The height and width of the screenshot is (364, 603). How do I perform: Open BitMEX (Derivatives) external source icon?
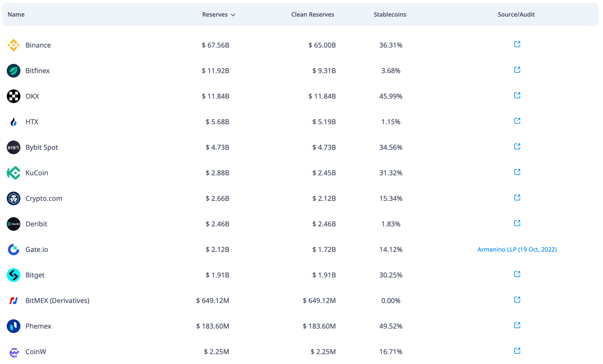(x=517, y=300)
